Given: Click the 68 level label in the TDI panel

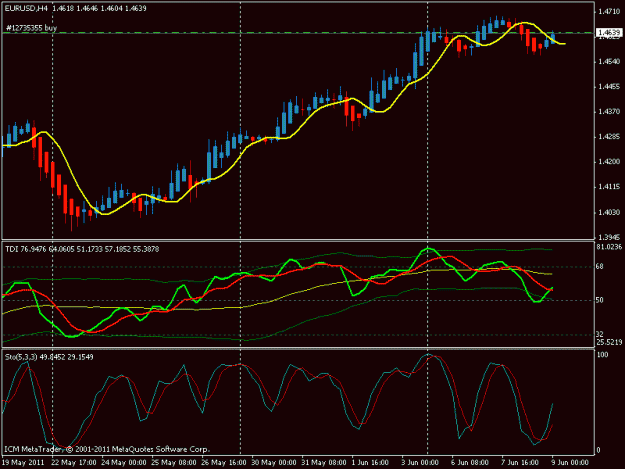Looking at the screenshot, I should pyautogui.click(x=599, y=266).
